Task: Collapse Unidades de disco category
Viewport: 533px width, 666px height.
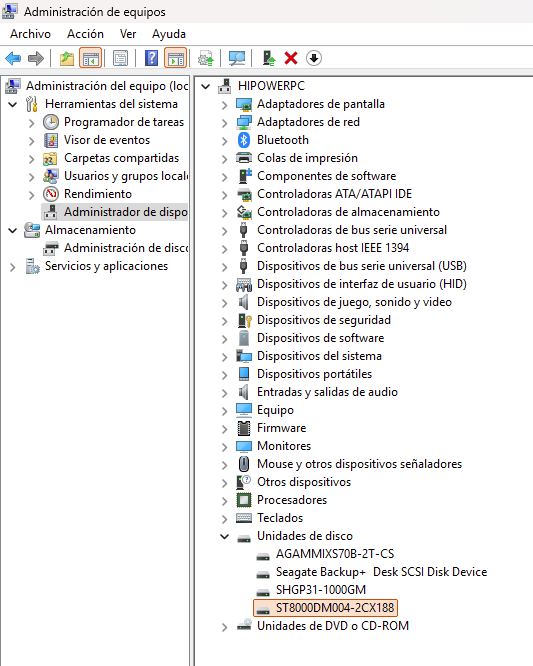Action: [x=224, y=536]
